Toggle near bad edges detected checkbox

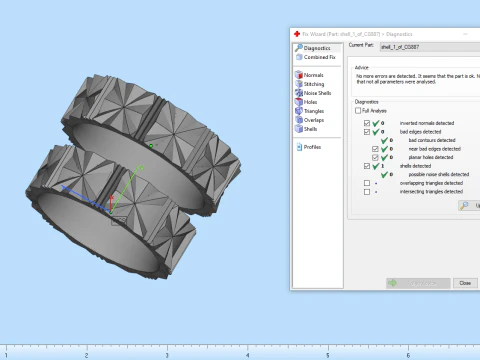click(x=375, y=149)
